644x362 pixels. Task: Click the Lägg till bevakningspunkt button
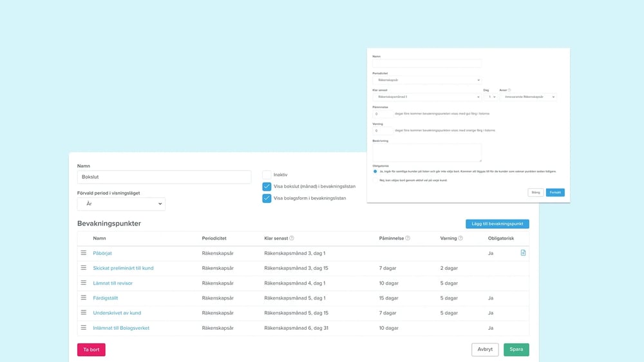coord(497,224)
